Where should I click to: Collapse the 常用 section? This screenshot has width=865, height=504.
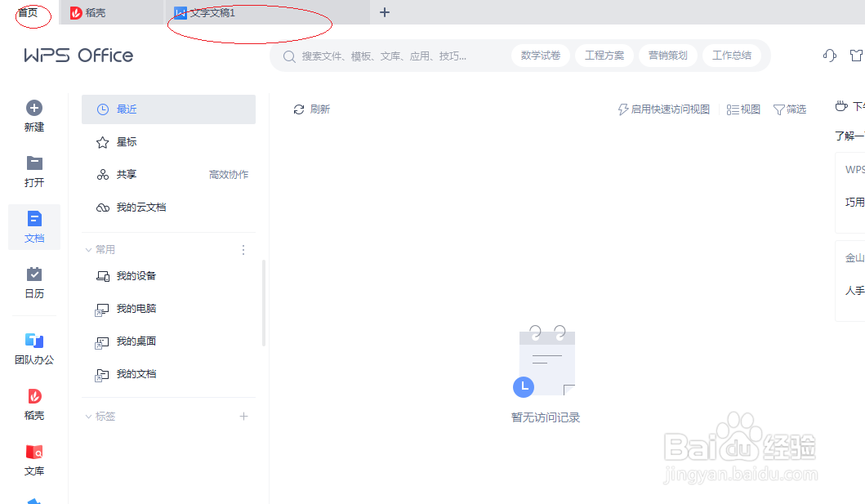88,250
